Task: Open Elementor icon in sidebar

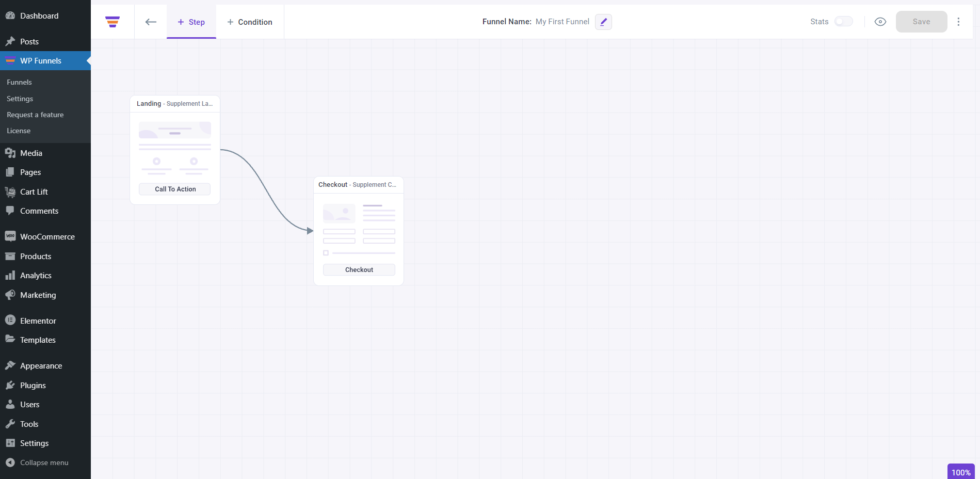Action: click(x=10, y=321)
